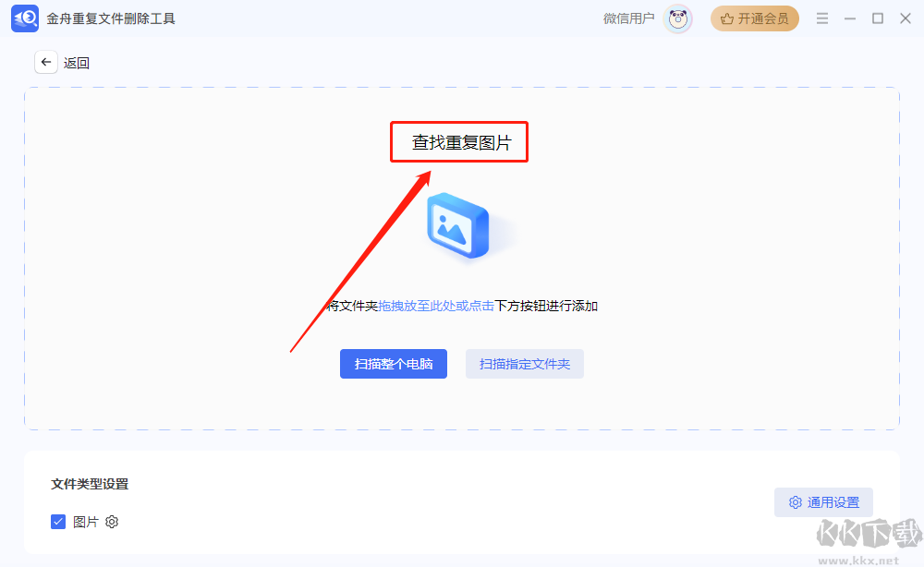Open the hamburger menu in the title bar

[x=821, y=18]
